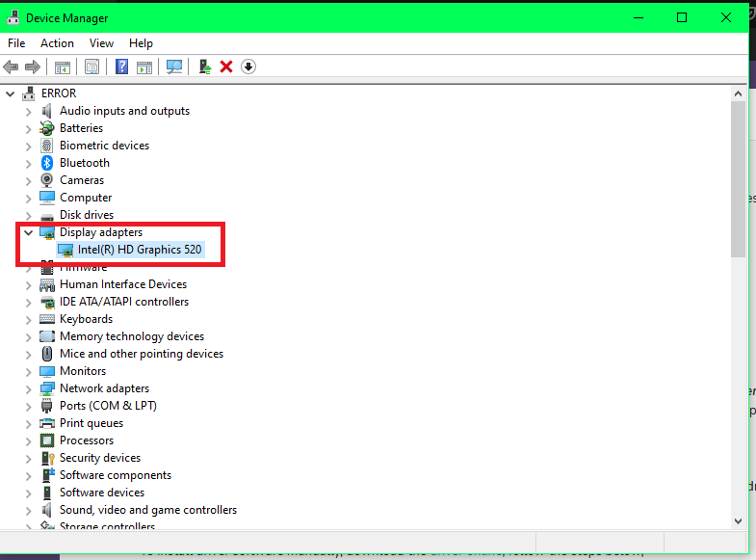
Task: Collapse the ERROR root computer node
Action: coord(11,93)
